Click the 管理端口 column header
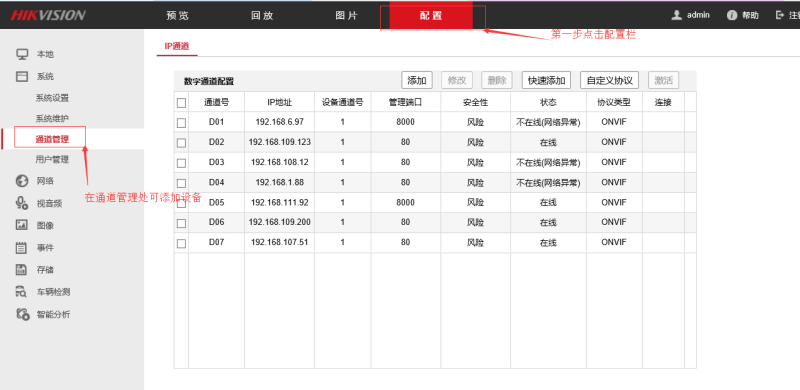Viewport: 800px width, 390px height. pos(405,102)
